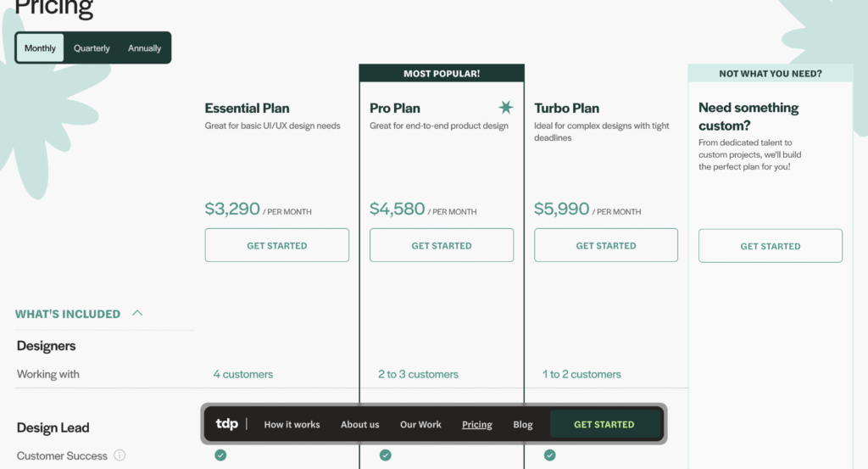Screen dimensions: 868x469
Task: Click Get Started under Essential Plan
Action: click(x=277, y=245)
